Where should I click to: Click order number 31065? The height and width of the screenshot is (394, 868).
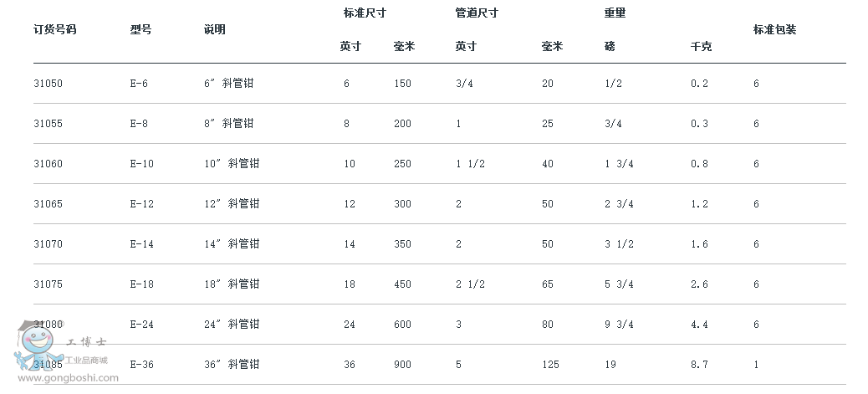click(x=49, y=204)
